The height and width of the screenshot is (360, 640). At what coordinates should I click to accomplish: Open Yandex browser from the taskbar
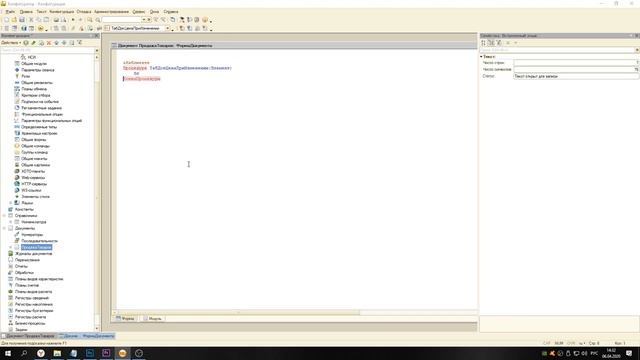coord(41,353)
